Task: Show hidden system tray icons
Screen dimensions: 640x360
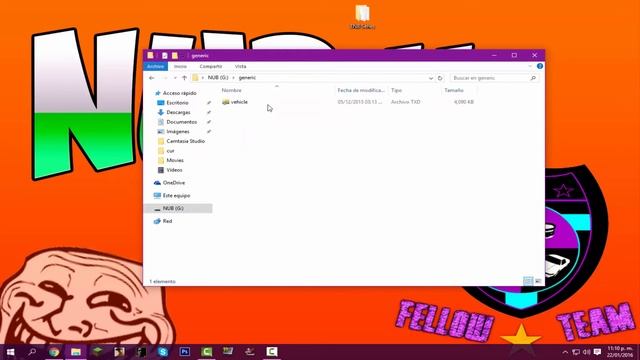Action: tap(565, 352)
